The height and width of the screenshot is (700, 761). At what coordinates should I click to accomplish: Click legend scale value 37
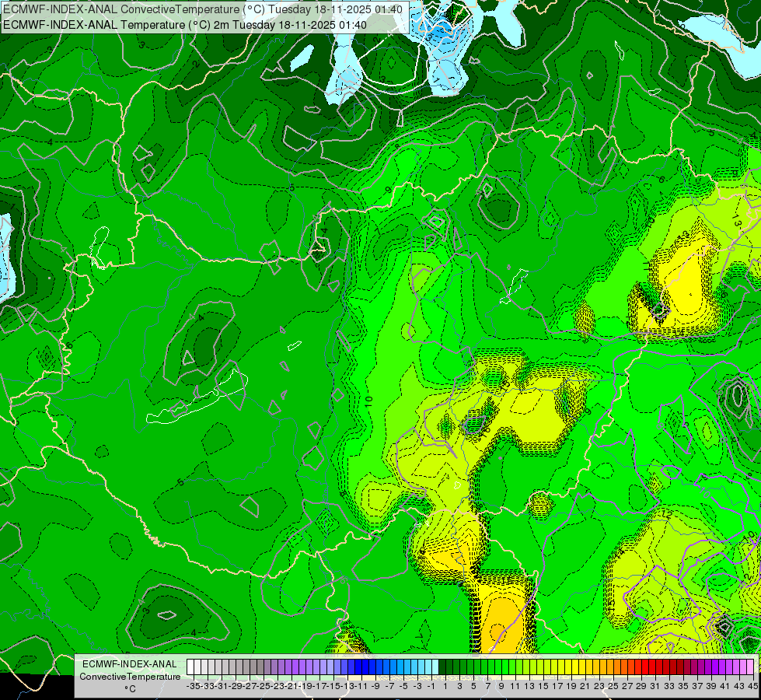coord(697,686)
